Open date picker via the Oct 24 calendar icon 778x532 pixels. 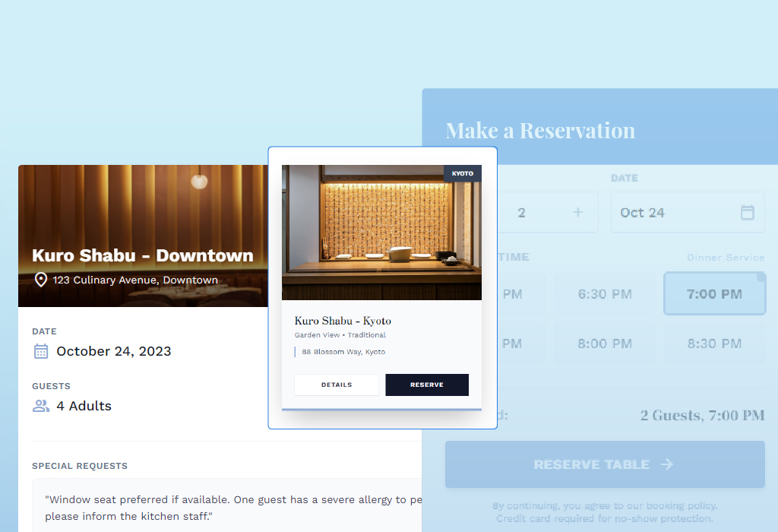click(748, 213)
